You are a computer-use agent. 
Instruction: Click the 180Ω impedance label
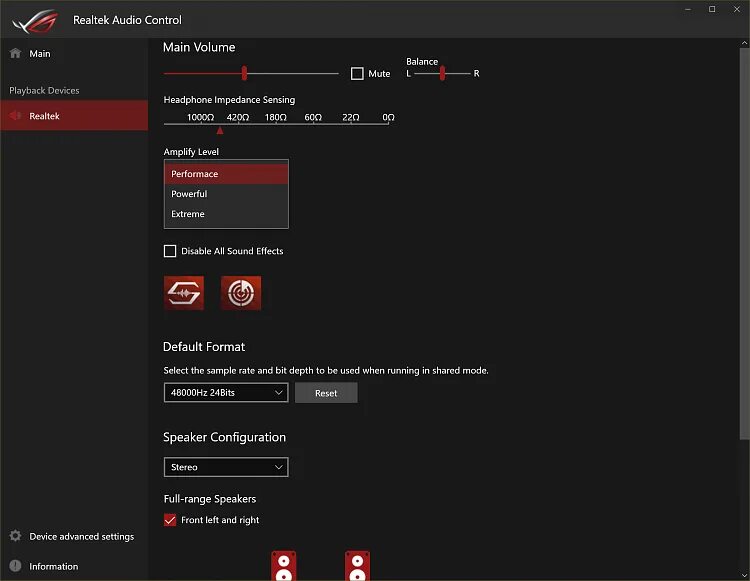(276, 117)
